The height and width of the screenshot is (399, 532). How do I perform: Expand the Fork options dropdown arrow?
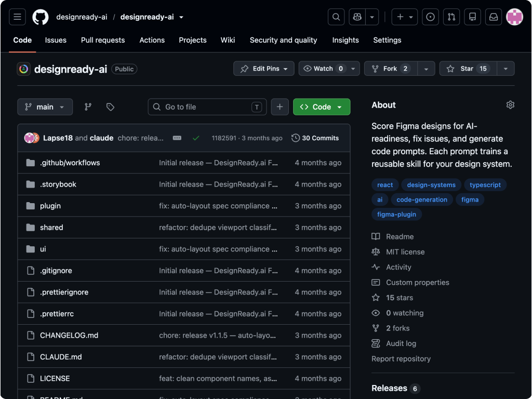pyautogui.click(x=426, y=69)
